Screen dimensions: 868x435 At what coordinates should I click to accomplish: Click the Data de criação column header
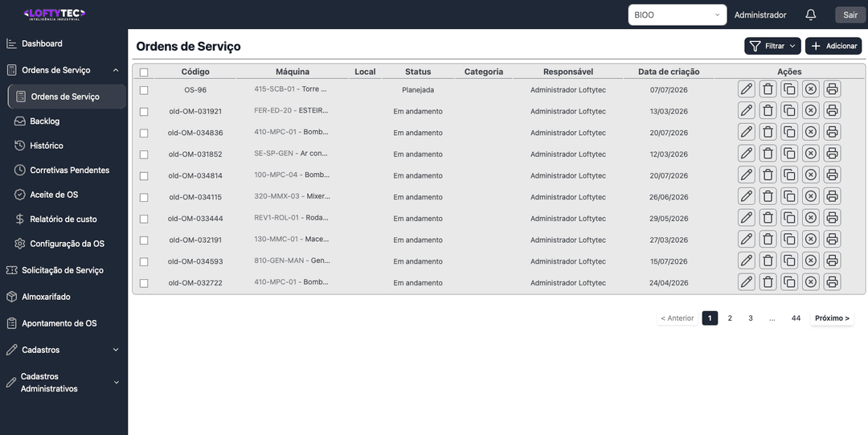tap(669, 72)
